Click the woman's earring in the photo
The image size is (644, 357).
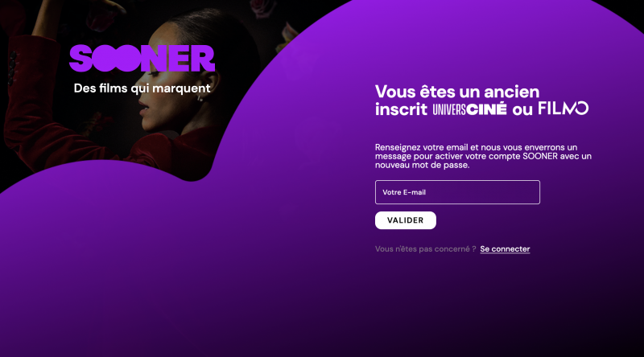[200, 97]
